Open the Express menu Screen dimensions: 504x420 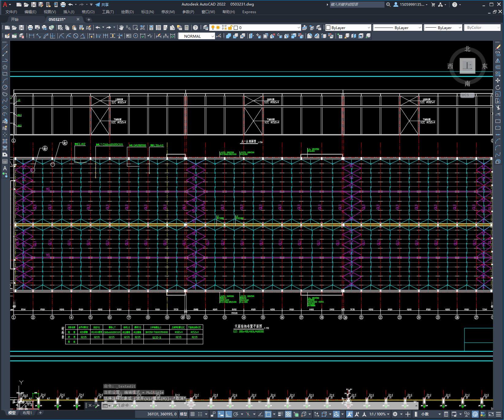tap(249, 12)
